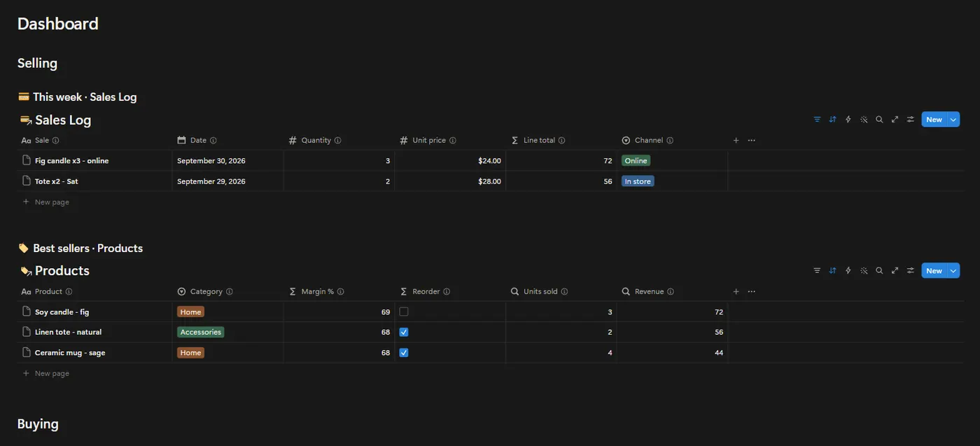Open the search icon in Products toolbar

point(879,271)
